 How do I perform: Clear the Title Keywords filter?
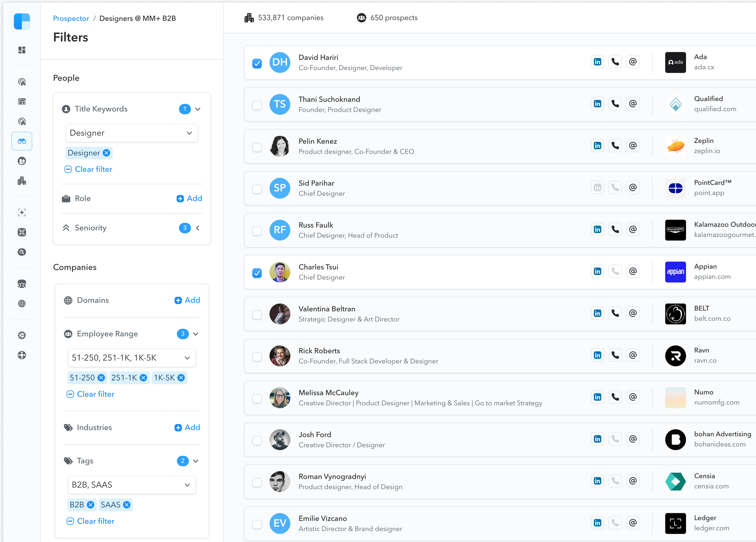coord(88,169)
